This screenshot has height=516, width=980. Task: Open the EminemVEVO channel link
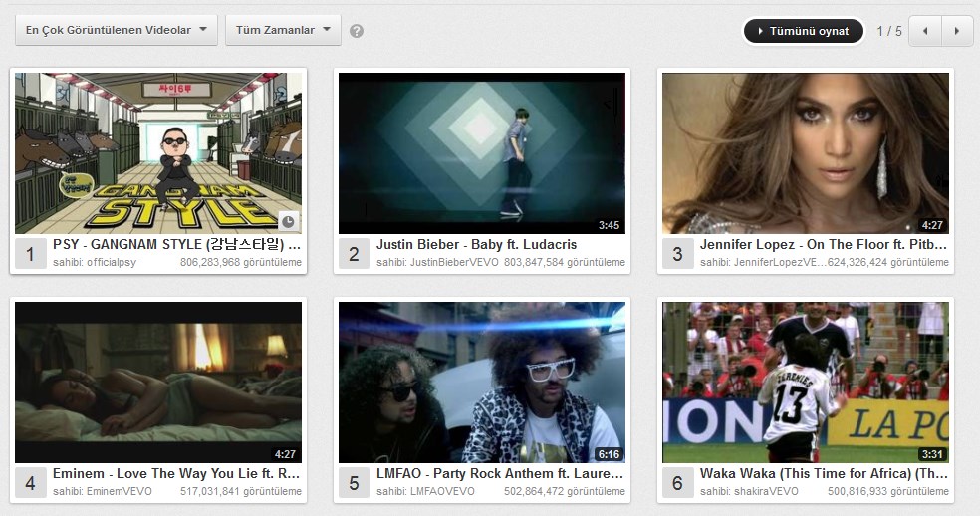[x=120, y=492]
